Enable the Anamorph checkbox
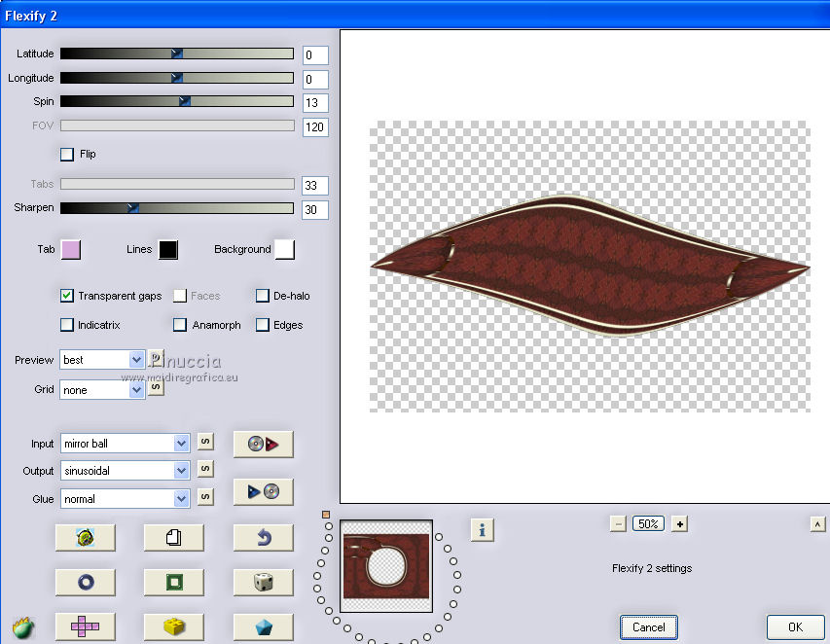Image resolution: width=830 pixels, height=644 pixels. pos(180,325)
